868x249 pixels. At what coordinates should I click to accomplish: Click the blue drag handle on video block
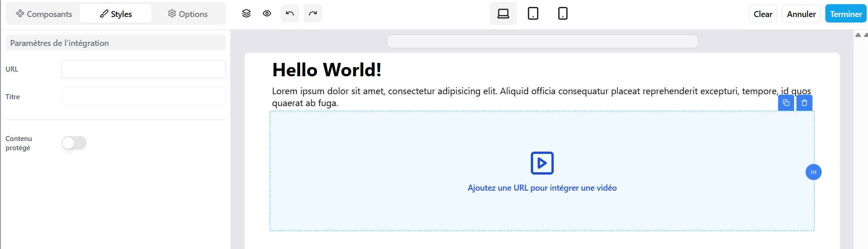click(x=813, y=172)
